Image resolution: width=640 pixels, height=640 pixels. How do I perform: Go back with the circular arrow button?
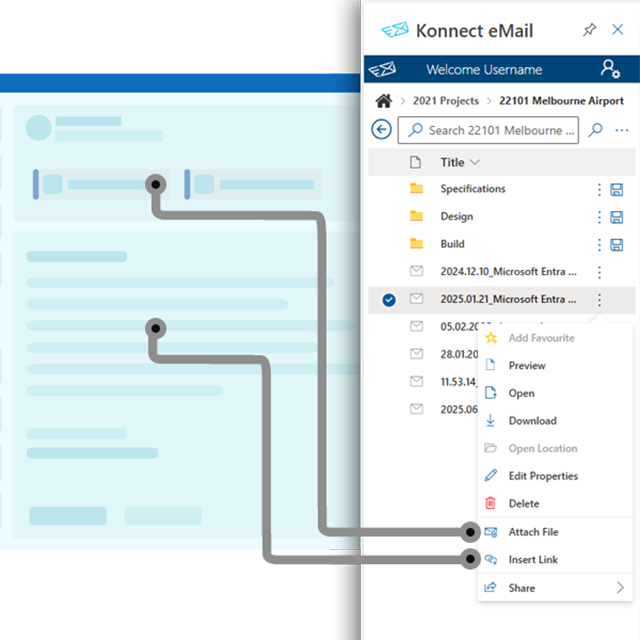(381, 130)
